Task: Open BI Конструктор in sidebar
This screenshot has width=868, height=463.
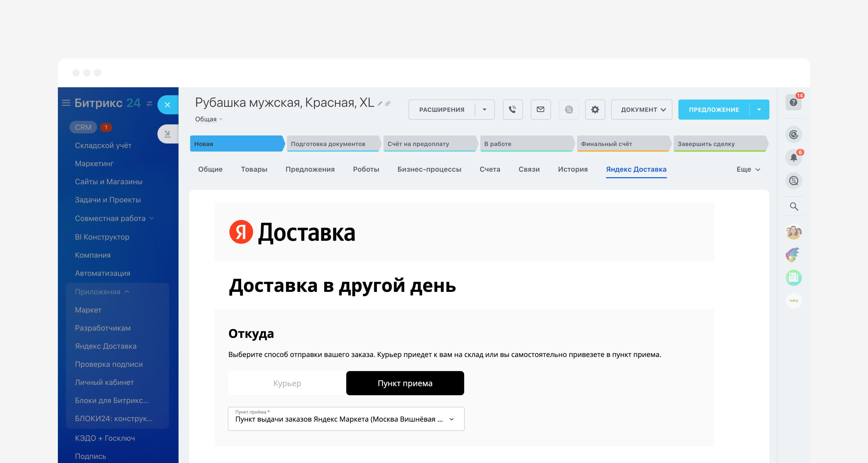Action: click(102, 237)
